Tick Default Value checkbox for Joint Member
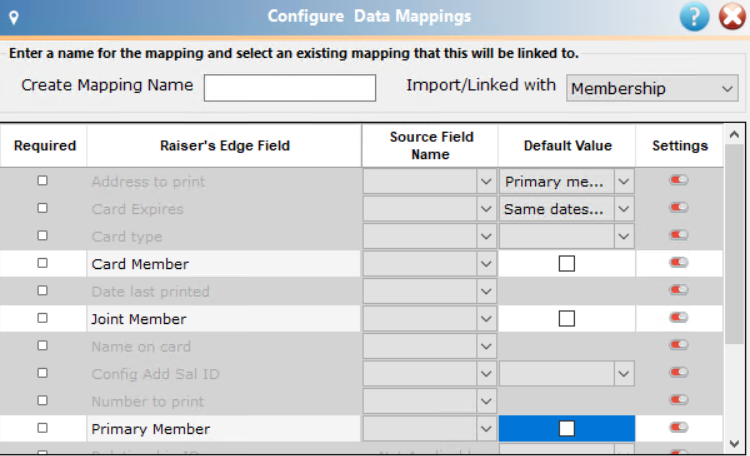750x456 pixels. pos(567,319)
